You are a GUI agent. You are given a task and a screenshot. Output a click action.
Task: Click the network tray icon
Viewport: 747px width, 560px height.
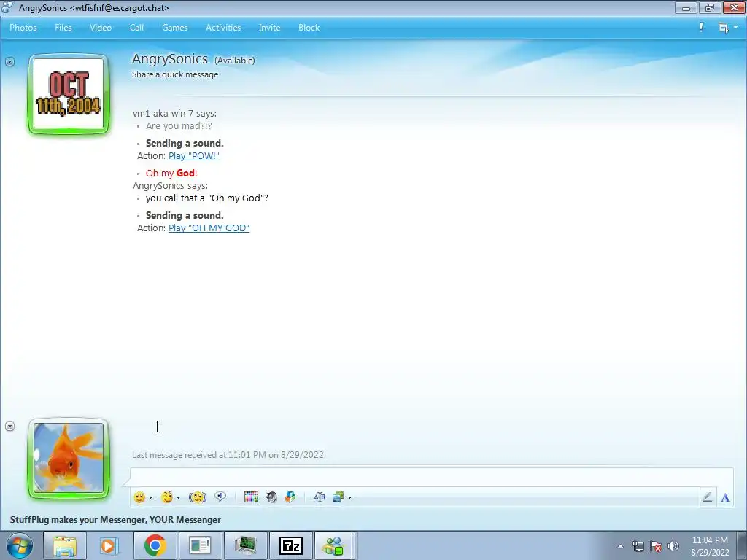point(638,546)
